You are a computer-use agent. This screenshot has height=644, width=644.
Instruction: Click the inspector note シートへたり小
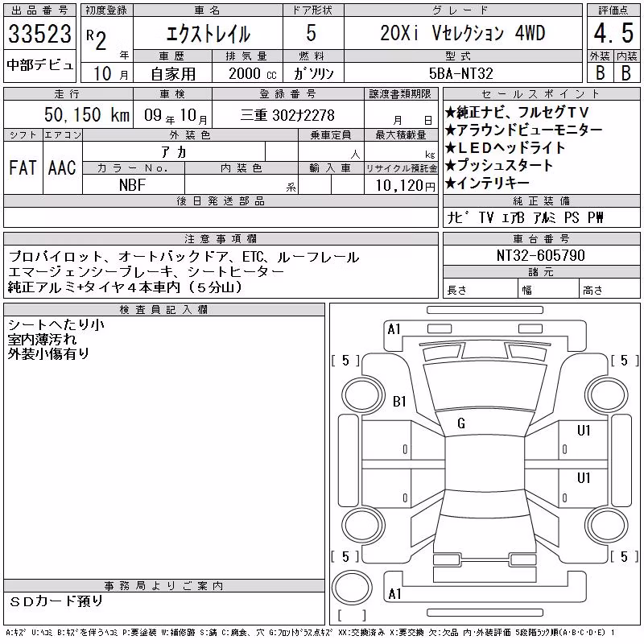click(x=56, y=325)
